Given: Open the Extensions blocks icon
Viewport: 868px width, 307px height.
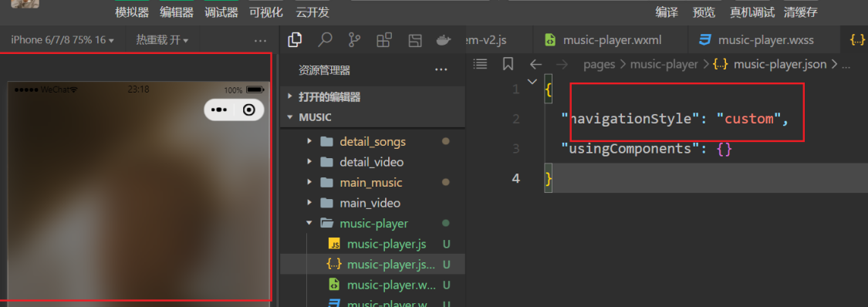Looking at the screenshot, I should 384,40.
